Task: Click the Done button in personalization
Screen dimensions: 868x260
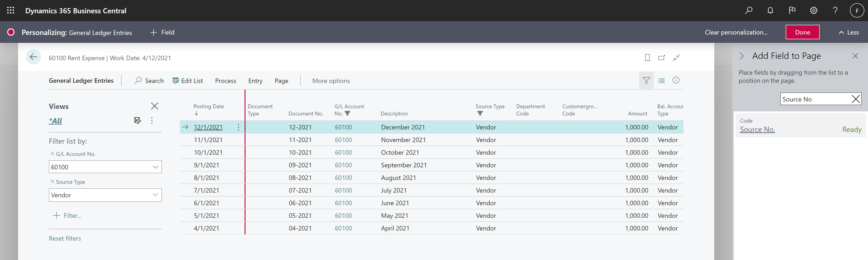Action: pyautogui.click(x=802, y=32)
